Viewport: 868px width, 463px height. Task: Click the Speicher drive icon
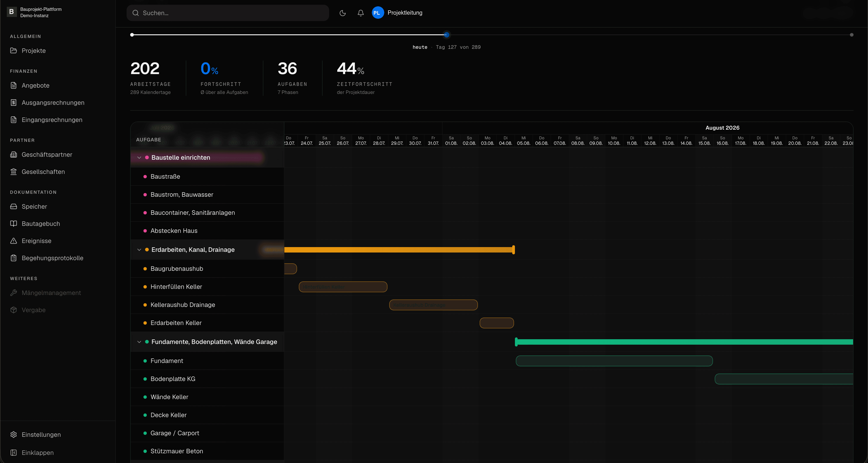pyautogui.click(x=14, y=206)
